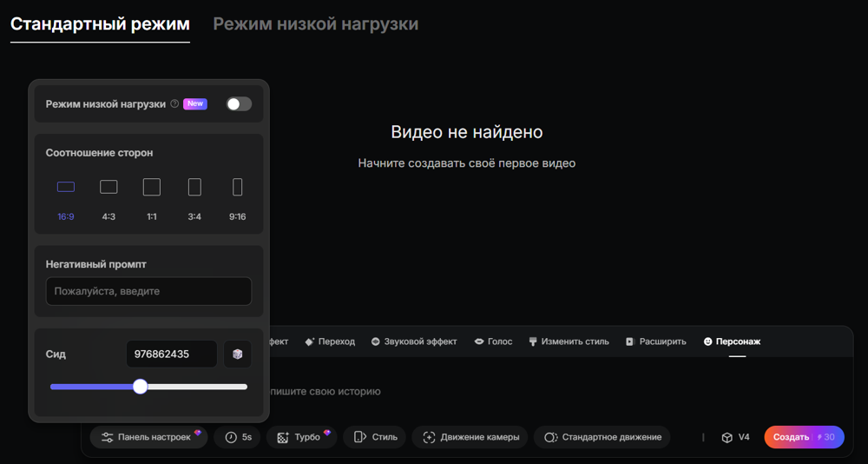The image size is (868, 464).
Task: Open Стандартное движение options
Action: click(602, 437)
